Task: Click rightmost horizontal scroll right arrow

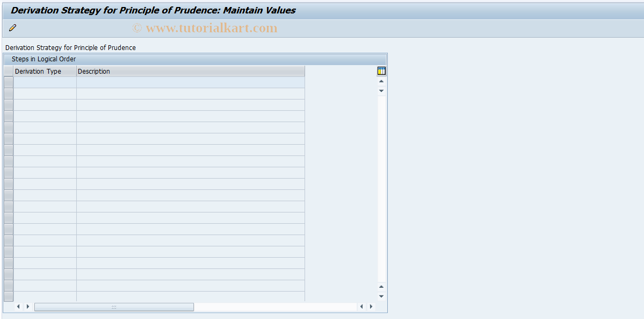Action: click(x=371, y=307)
